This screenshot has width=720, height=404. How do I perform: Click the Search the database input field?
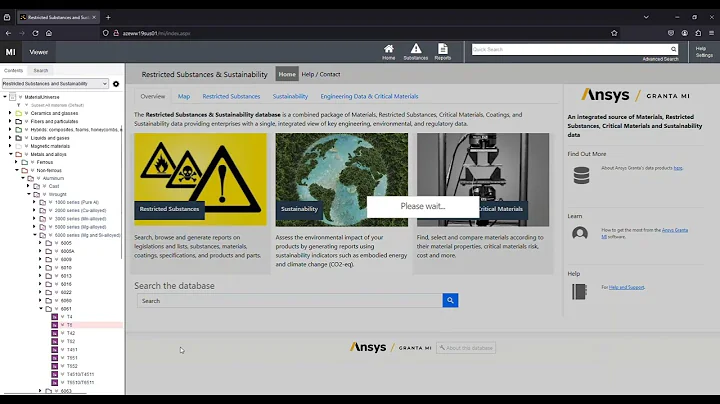click(x=290, y=301)
